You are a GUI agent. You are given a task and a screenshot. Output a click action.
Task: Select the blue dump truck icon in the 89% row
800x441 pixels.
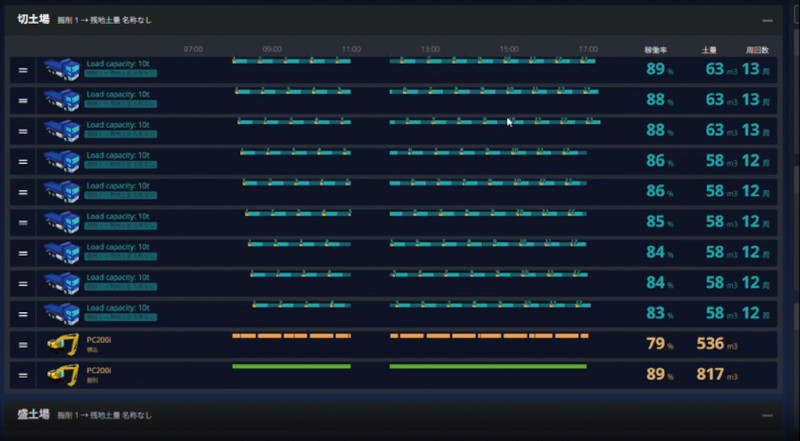[62, 69]
